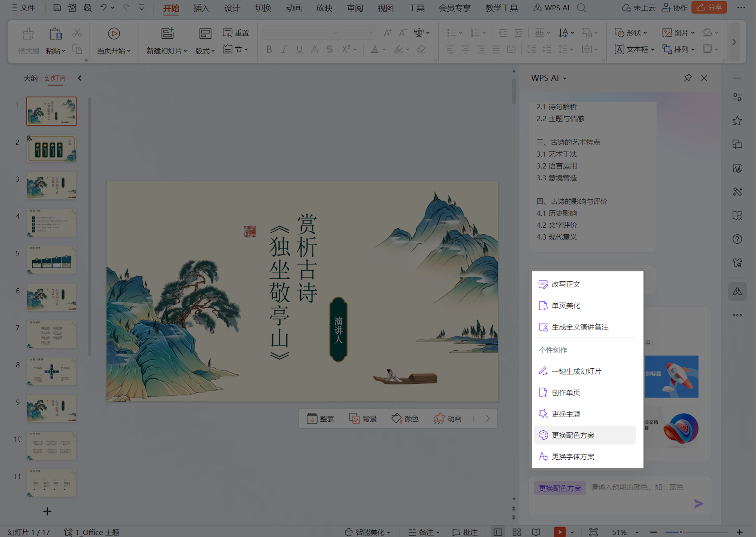Click 一键生成幻灯片 in AI menu
Viewport: 756px width, 537px height.
[x=576, y=371]
